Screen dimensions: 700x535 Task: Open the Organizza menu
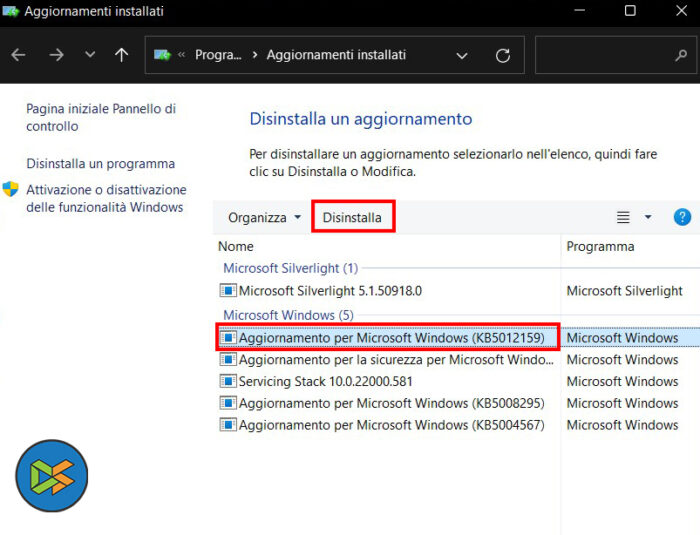264,217
